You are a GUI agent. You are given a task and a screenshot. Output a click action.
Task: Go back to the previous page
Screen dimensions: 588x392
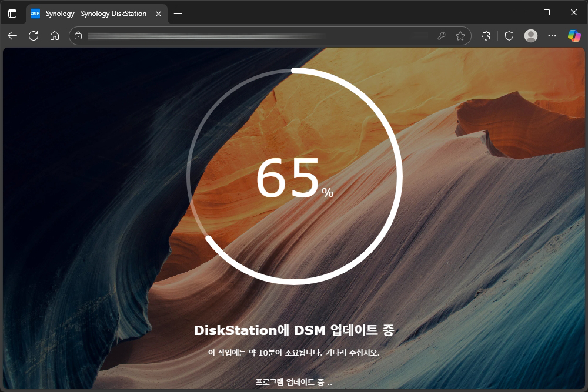(12, 36)
